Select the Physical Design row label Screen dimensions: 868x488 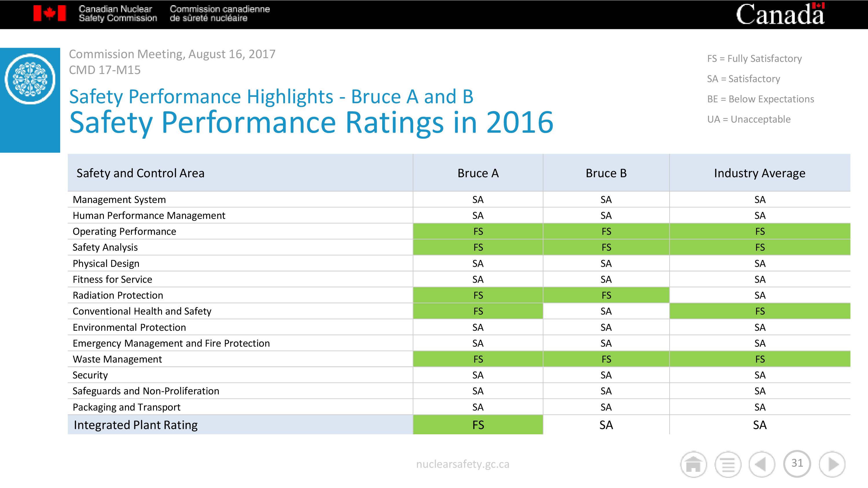point(106,263)
